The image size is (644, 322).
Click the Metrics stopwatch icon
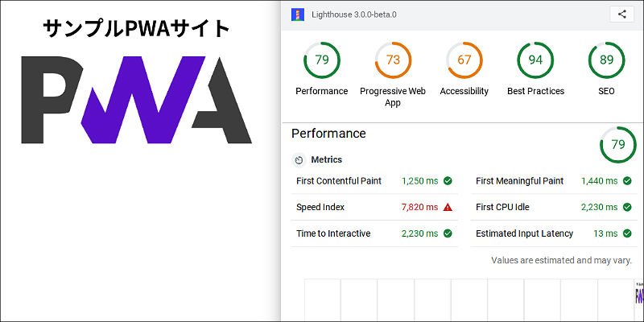point(299,160)
